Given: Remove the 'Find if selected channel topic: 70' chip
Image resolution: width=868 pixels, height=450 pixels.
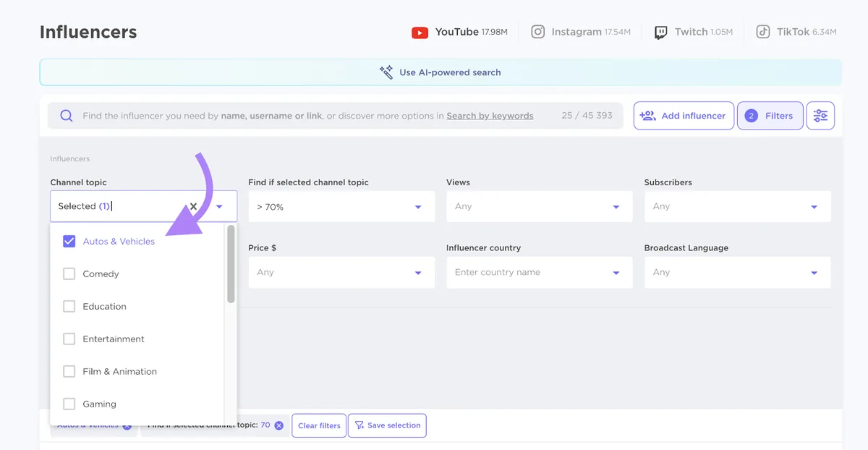Looking at the screenshot, I should click(279, 425).
